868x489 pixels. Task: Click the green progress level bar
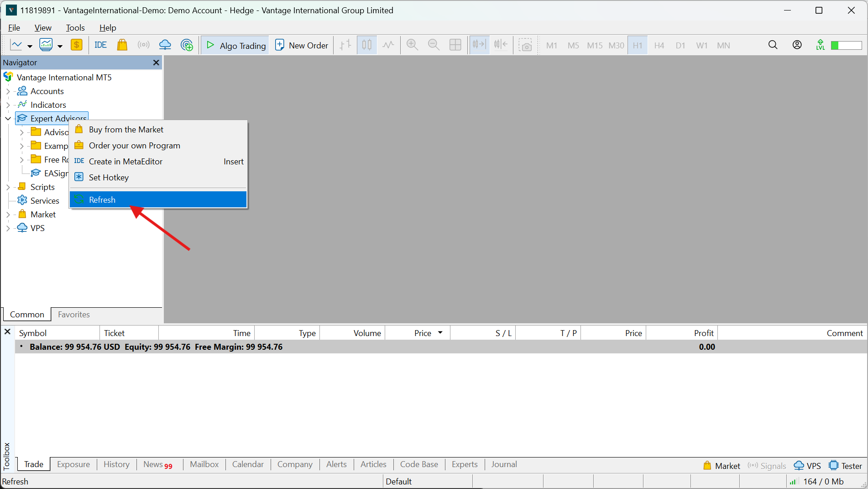pyautogui.click(x=846, y=45)
